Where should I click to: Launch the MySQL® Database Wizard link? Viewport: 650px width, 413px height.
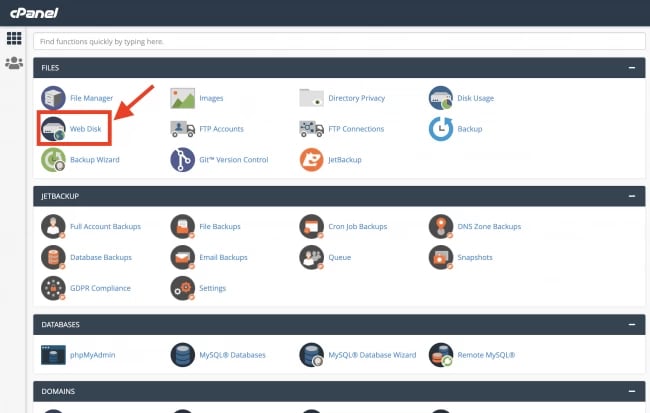372,355
